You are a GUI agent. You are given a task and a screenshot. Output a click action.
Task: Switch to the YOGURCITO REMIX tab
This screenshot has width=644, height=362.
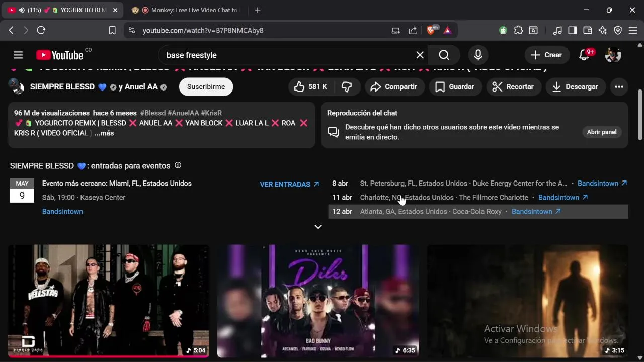pos(62,10)
